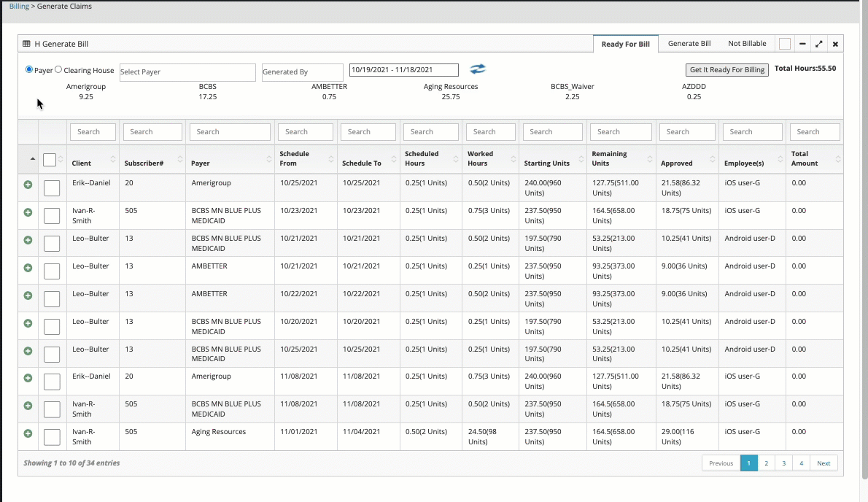This screenshot has width=868, height=502.
Task: Tick checkbox for Ivan-R-Smith Aging Resources row
Action: [52, 437]
